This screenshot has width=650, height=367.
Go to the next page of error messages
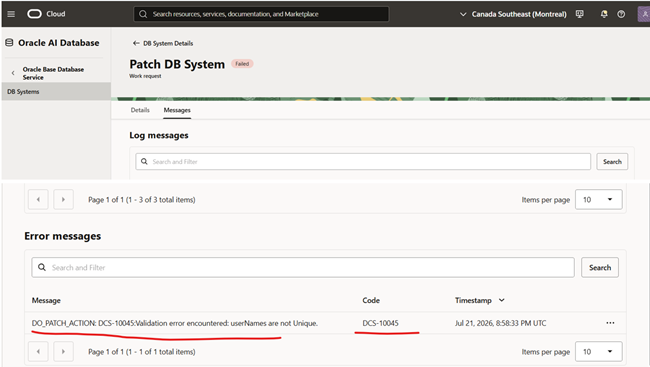coord(63,352)
